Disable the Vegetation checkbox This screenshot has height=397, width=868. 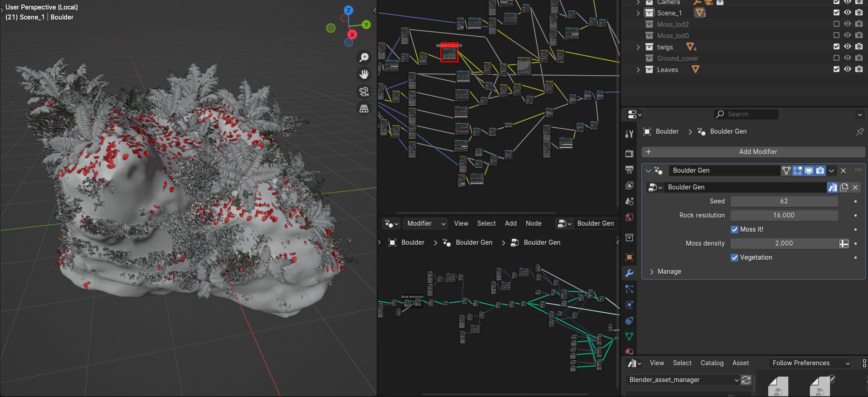(734, 257)
